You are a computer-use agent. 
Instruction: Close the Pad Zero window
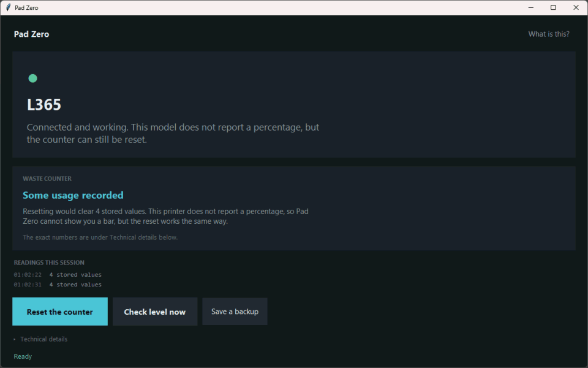576,7
